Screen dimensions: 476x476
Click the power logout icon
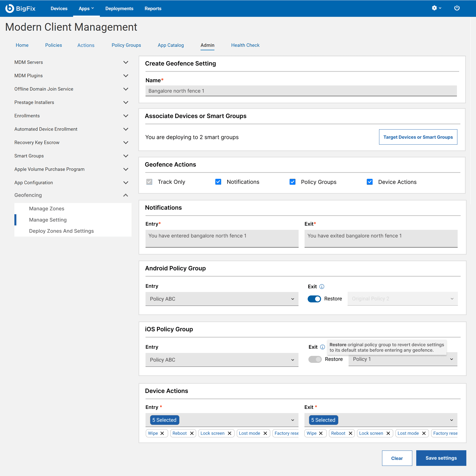[x=457, y=8]
